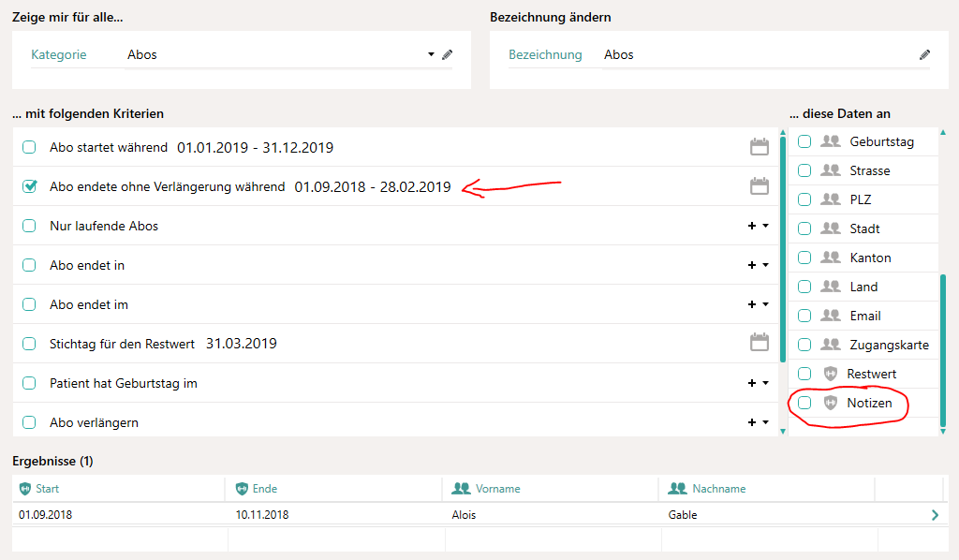
Task: Click plus icon on Abo endet im row
Action: point(752,304)
